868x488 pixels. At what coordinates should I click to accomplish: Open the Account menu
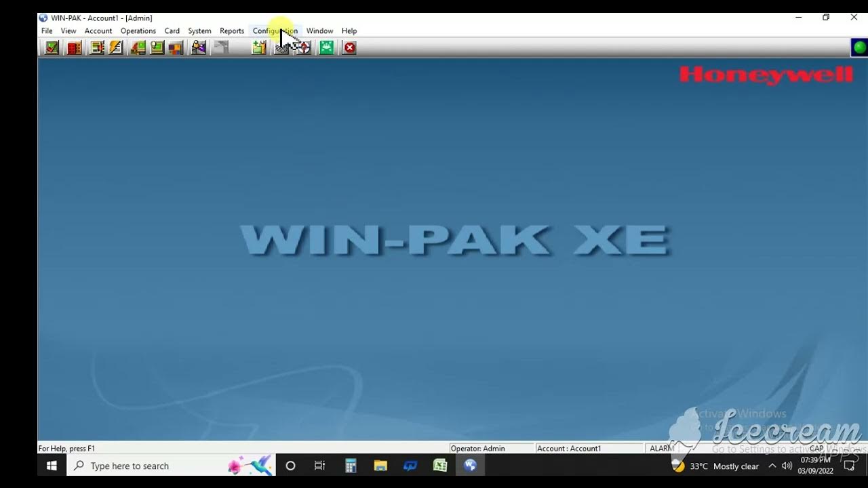[x=98, y=30]
